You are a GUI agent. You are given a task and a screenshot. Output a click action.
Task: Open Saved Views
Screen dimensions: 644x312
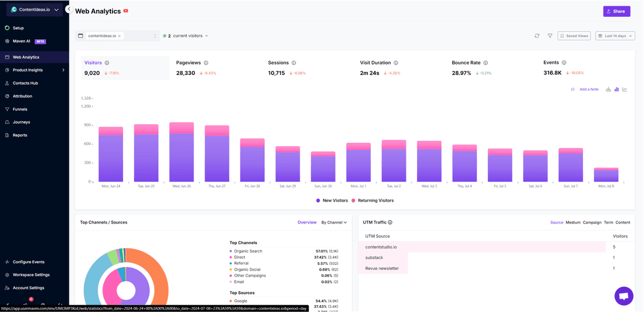tap(574, 36)
